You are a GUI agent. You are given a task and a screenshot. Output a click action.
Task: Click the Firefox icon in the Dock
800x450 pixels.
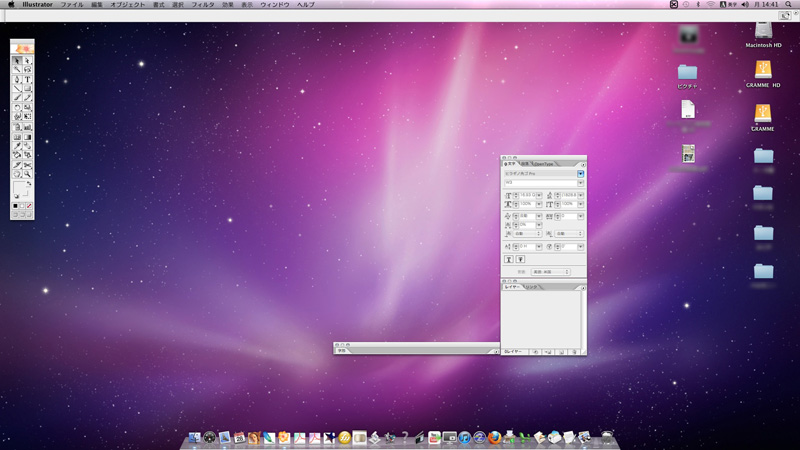tap(495, 438)
